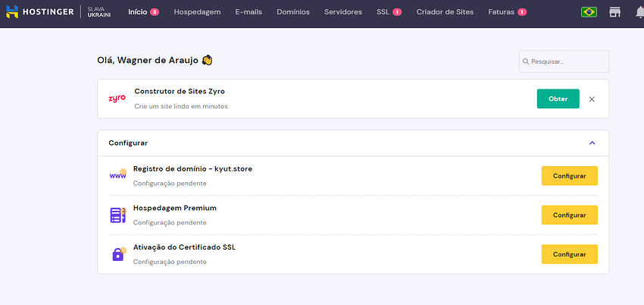Click the Início notification badge 3

(x=155, y=12)
